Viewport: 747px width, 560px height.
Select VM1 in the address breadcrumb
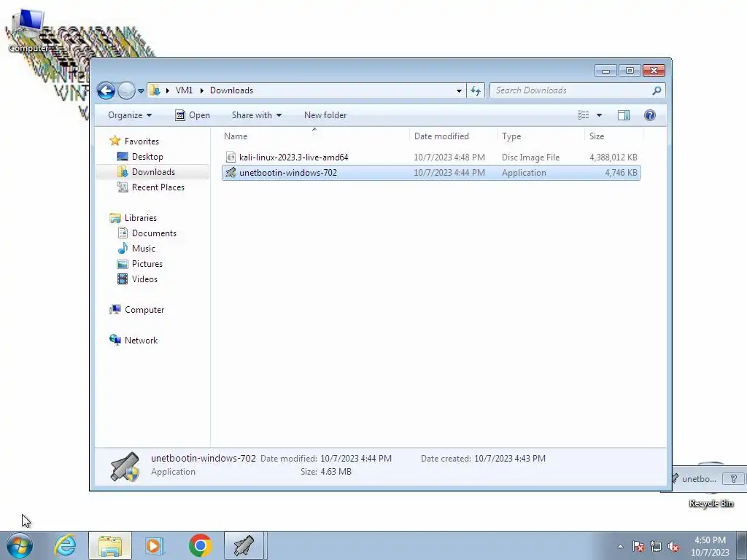tap(184, 90)
